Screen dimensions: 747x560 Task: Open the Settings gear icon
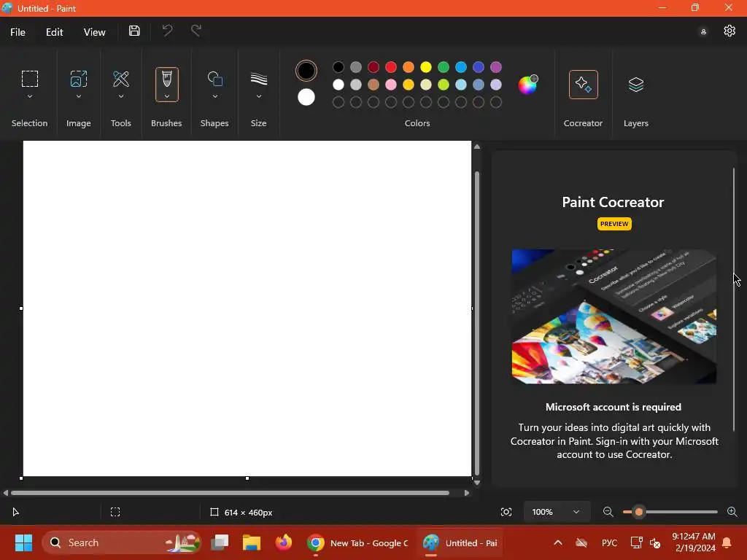click(x=729, y=31)
